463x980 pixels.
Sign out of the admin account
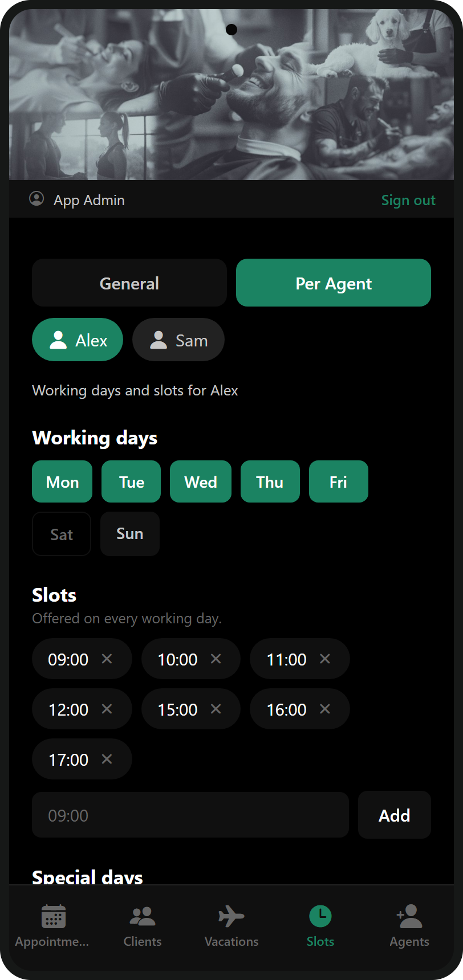click(x=408, y=200)
